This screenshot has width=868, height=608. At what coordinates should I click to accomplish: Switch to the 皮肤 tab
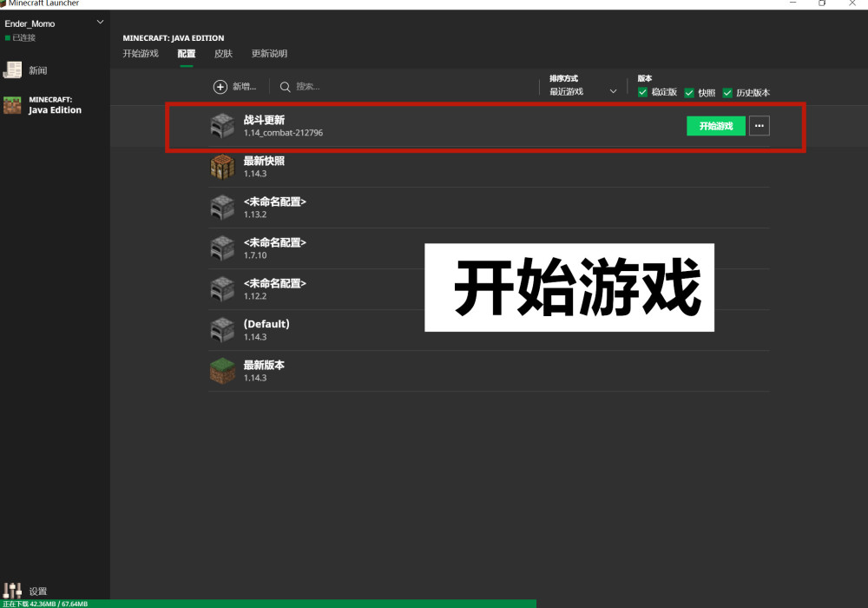click(x=223, y=53)
